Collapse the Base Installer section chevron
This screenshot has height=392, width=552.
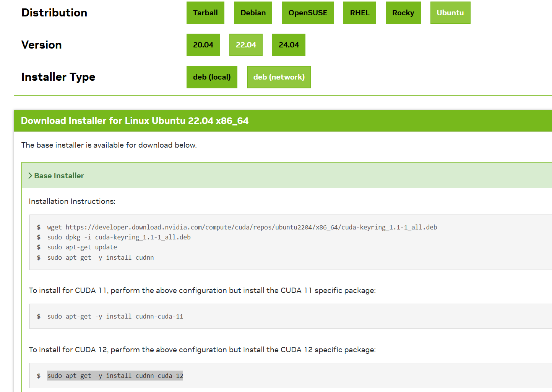pyautogui.click(x=30, y=176)
